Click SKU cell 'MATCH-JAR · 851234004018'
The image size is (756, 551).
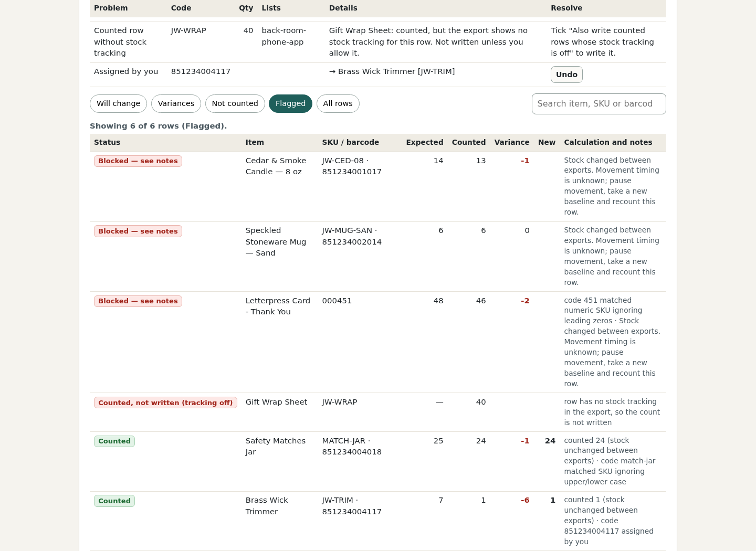(352, 447)
